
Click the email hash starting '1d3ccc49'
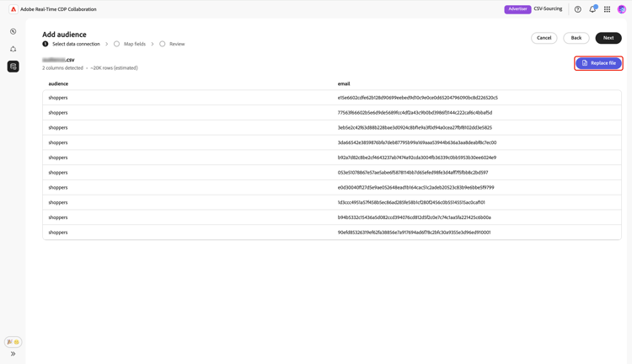point(411,202)
